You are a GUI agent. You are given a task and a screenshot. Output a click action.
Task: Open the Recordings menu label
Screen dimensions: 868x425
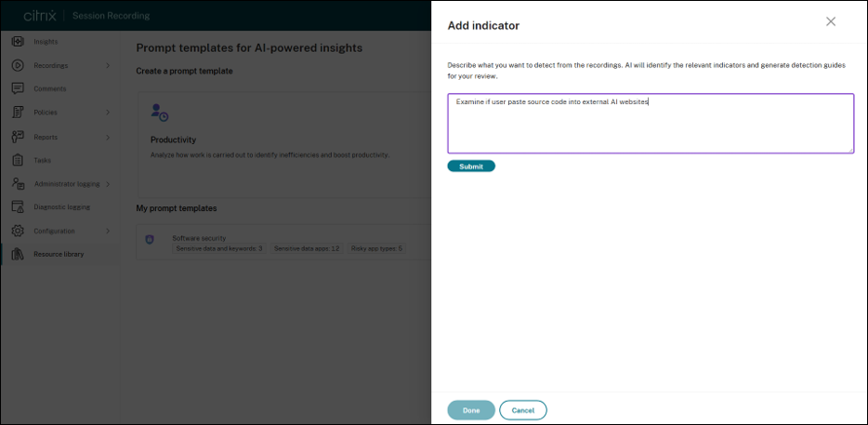(x=51, y=65)
